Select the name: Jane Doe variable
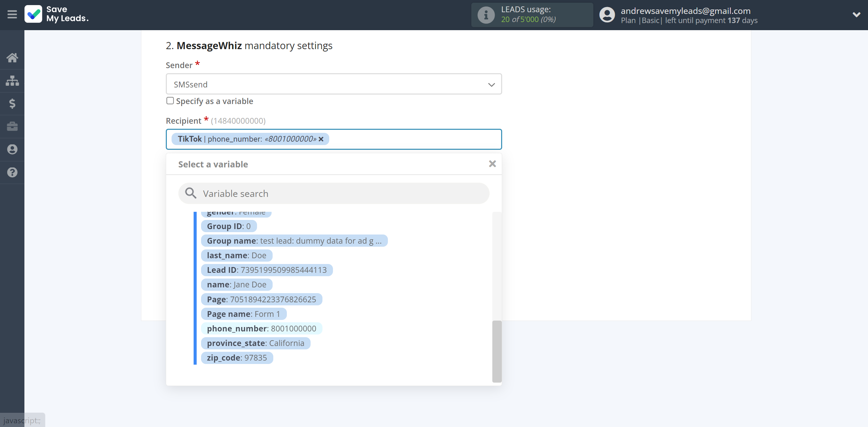The image size is (868, 427). tap(237, 284)
